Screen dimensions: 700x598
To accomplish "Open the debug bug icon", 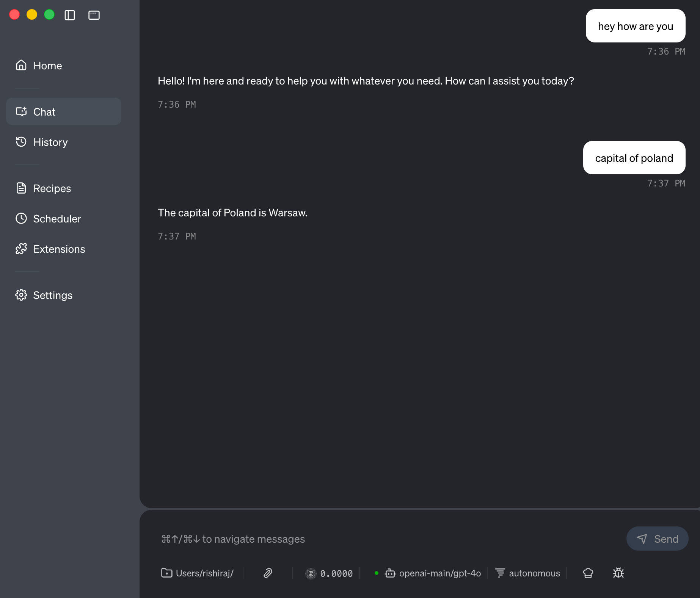I will [618, 573].
